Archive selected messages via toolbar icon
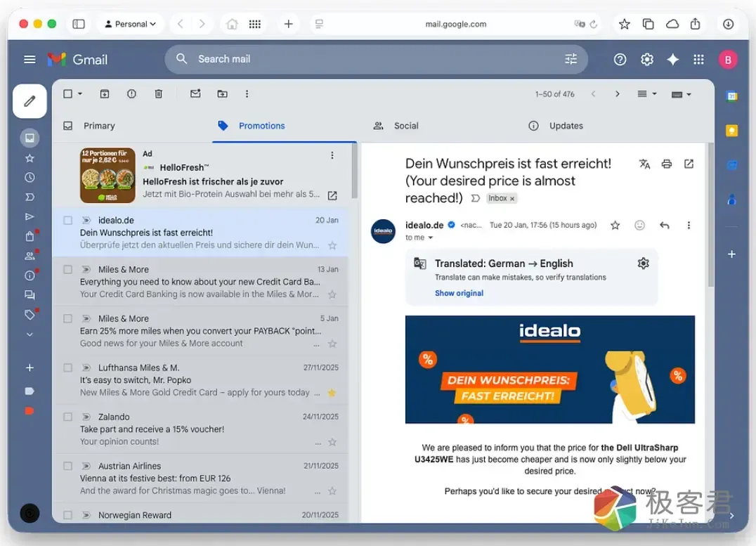This screenshot has height=546, width=756. (105, 93)
